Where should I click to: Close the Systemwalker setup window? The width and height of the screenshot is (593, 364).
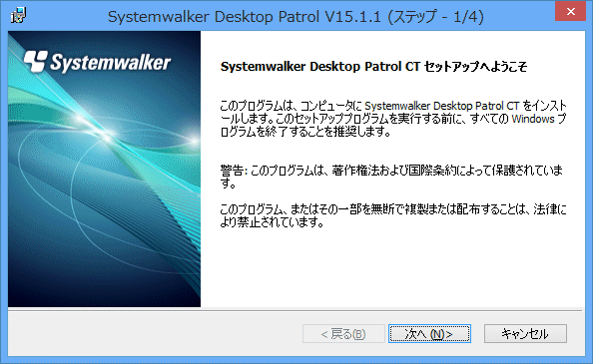tap(571, 11)
